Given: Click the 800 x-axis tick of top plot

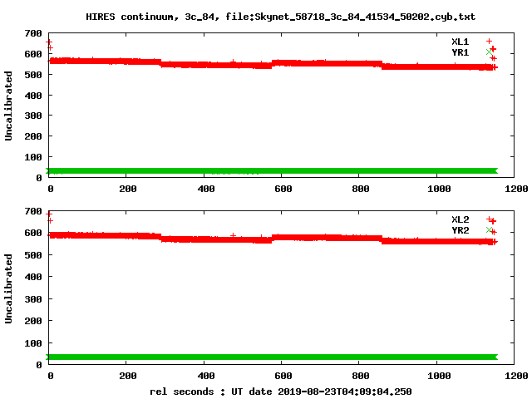Looking at the screenshot, I should [360, 189].
